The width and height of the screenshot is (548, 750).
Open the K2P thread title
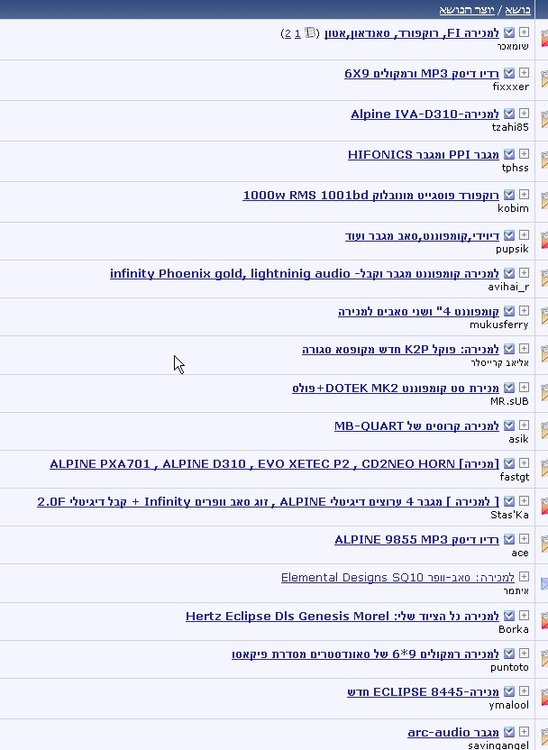(401, 350)
